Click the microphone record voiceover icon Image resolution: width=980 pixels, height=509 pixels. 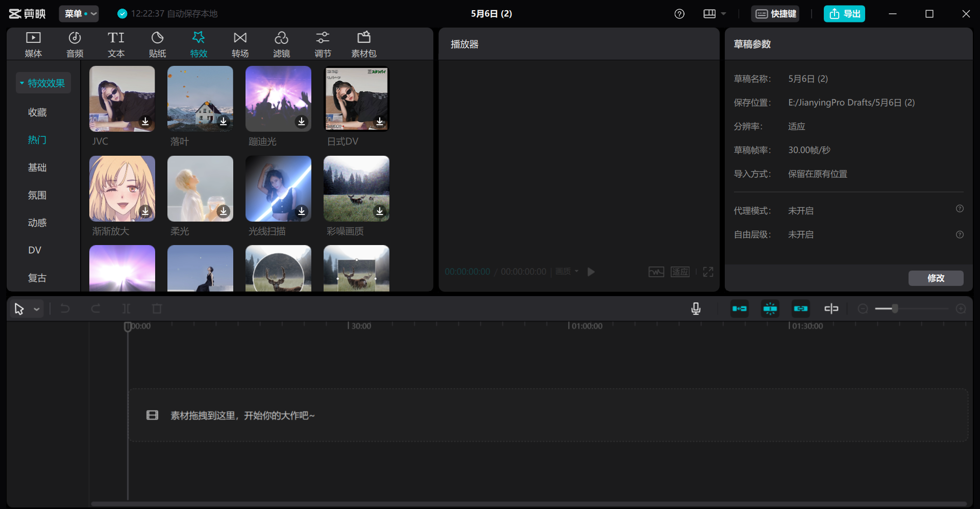click(696, 308)
